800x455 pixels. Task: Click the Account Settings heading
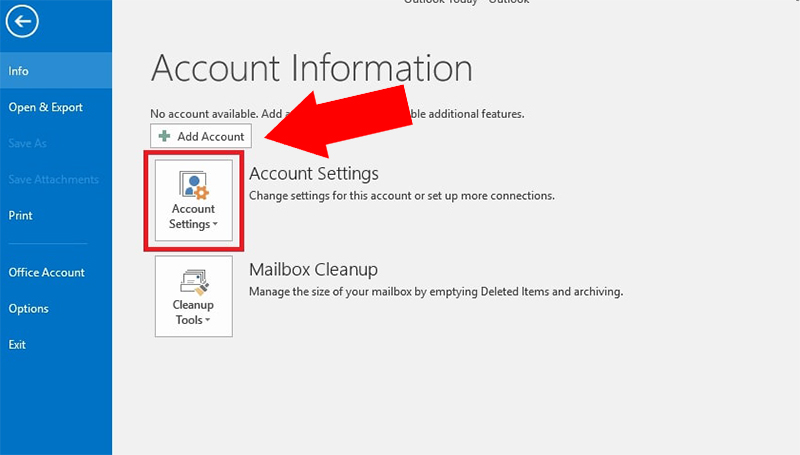(314, 174)
